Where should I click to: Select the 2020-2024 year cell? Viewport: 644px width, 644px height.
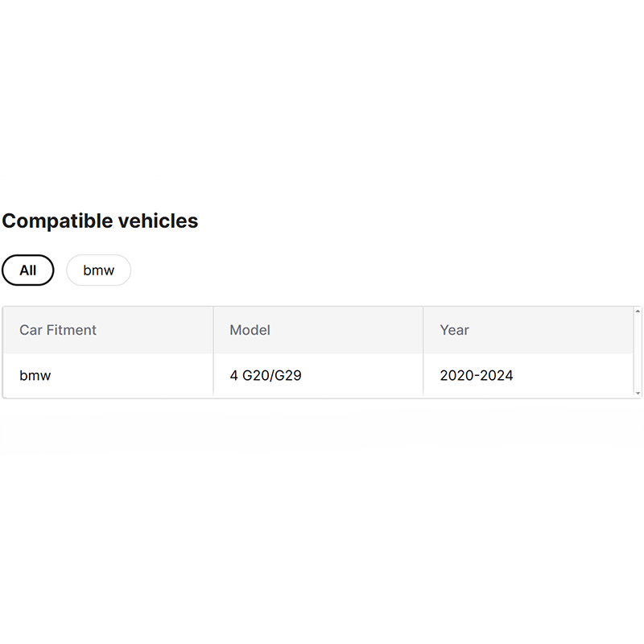[477, 375]
